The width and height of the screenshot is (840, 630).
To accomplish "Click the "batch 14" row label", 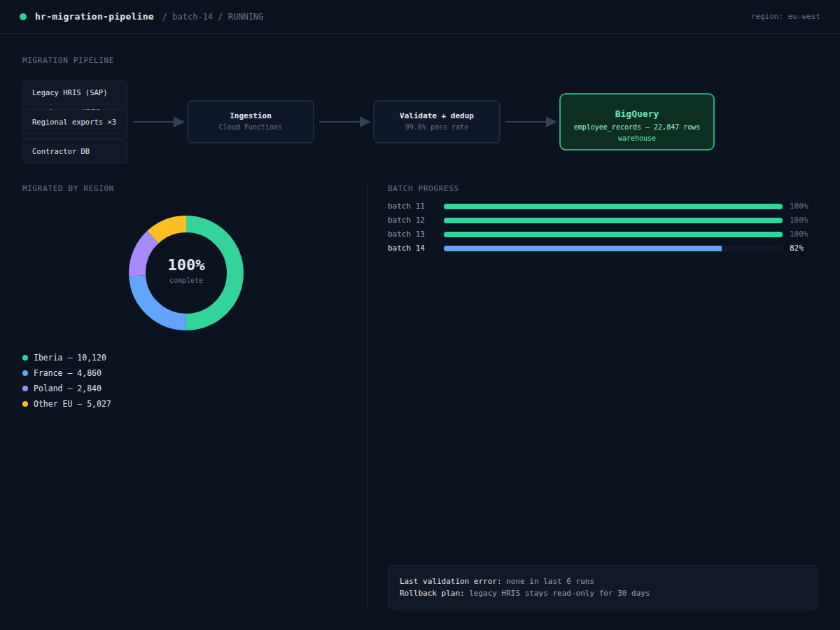I will (x=406, y=248).
